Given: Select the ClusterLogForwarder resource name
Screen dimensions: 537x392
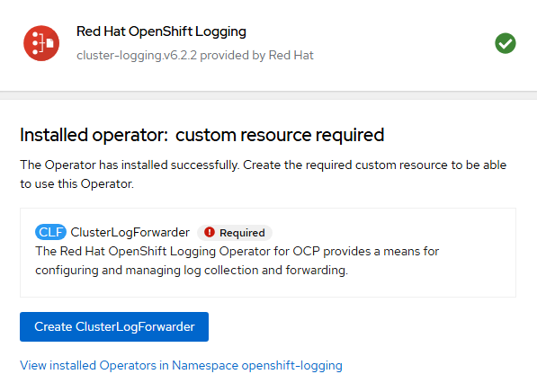Looking at the screenshot, I should [130, 232].
